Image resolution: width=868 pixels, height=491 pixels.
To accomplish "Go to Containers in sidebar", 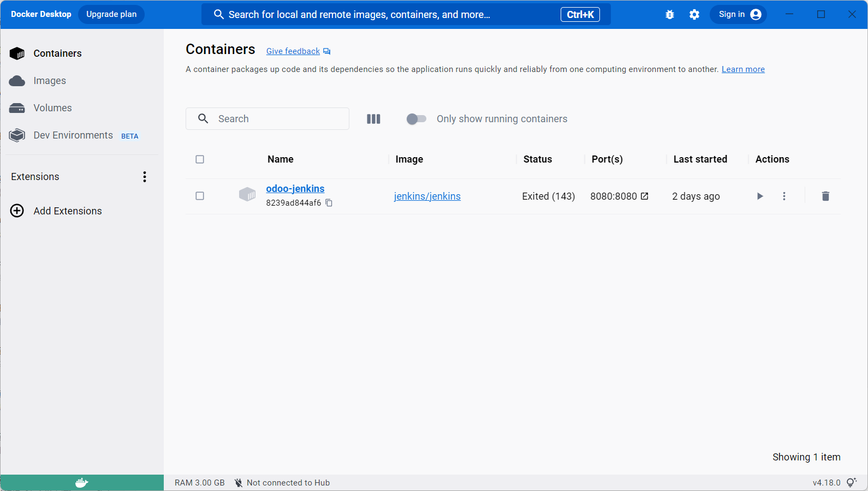I will [x=82, y=53].
